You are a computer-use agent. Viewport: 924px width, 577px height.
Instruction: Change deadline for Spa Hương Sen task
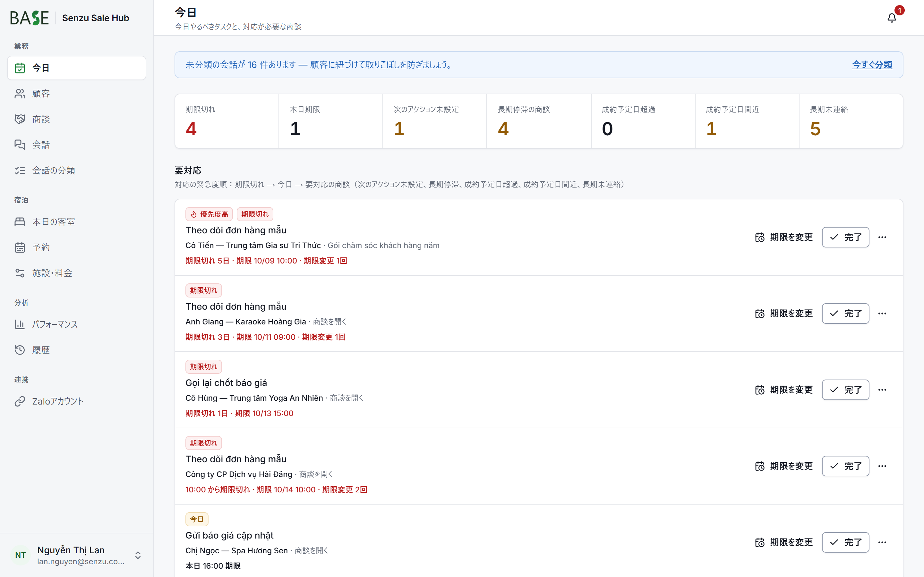784,543
